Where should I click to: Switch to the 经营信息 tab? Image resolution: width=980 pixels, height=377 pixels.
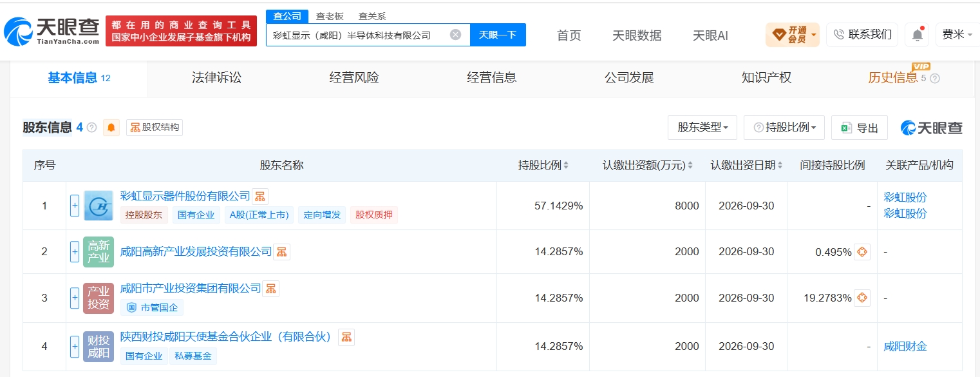(x=491, y=79)
